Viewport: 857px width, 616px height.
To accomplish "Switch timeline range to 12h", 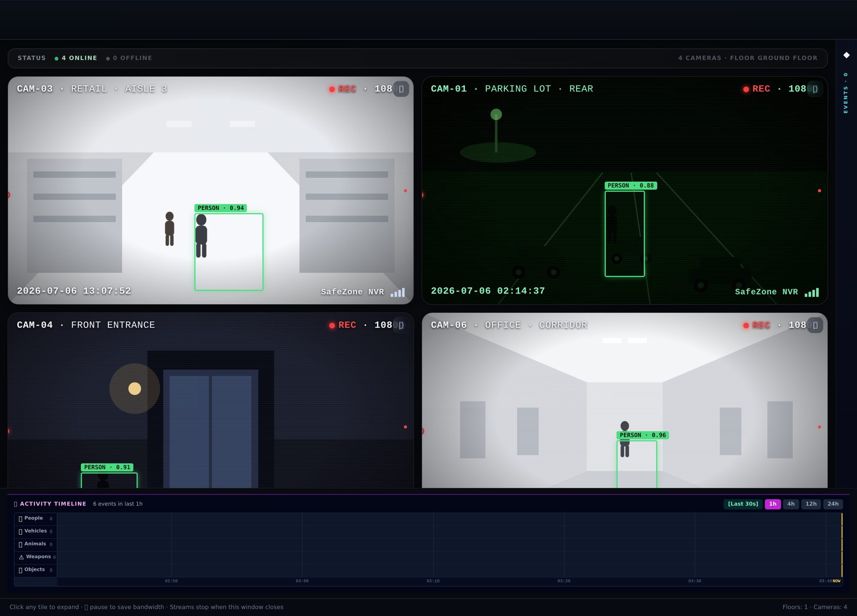I will [x=811, y=504].
